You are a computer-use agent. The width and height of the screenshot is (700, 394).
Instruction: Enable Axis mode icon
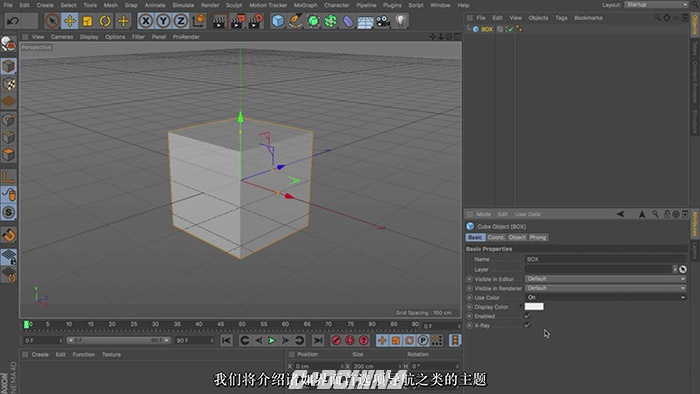coord(8,177)
